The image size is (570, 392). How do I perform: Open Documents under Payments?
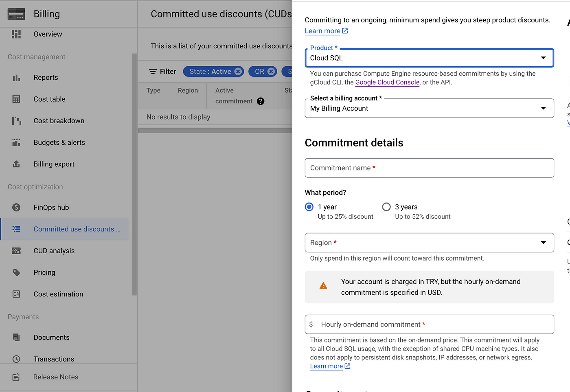coord(65,337)
